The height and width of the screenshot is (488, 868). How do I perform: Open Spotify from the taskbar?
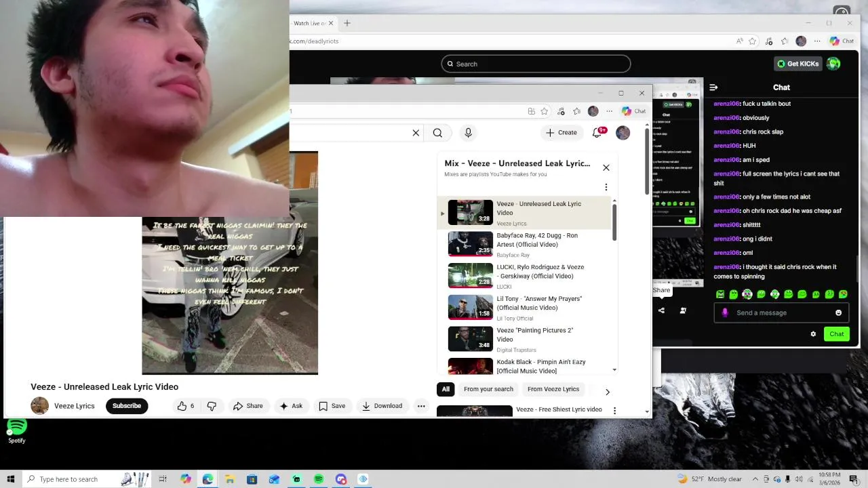pyautogui.click(x=319, y=479)
